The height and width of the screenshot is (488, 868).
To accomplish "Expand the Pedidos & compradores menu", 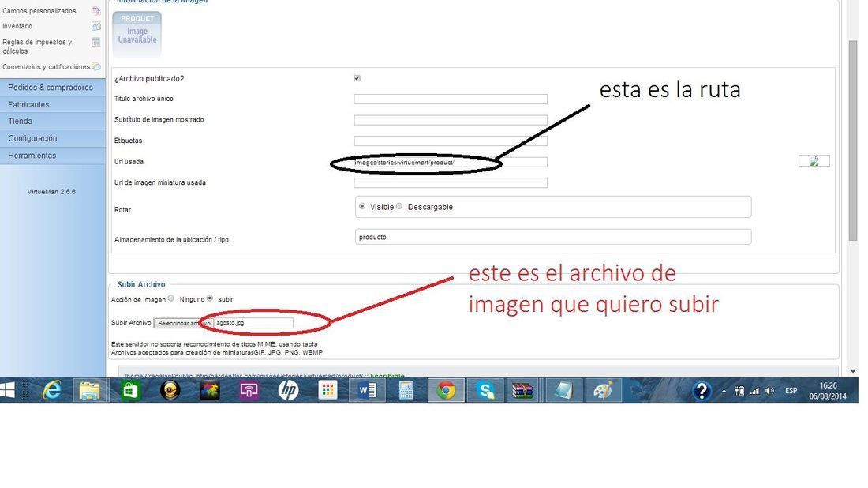I will click(53, 88).
